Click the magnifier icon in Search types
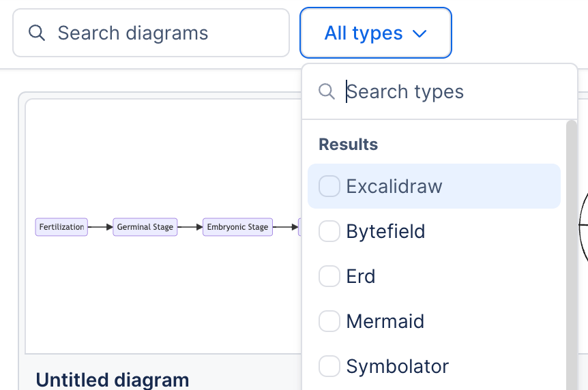The width and height of the screenshot is (588, 390). tap(327, 91)
